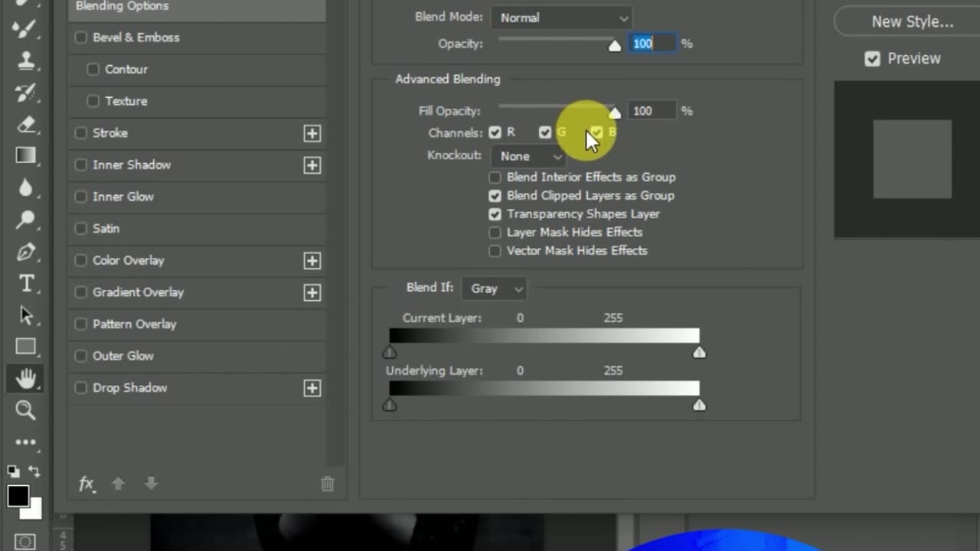
Task: Open the Inner Glow style settings
Action: tap(123, 197)
